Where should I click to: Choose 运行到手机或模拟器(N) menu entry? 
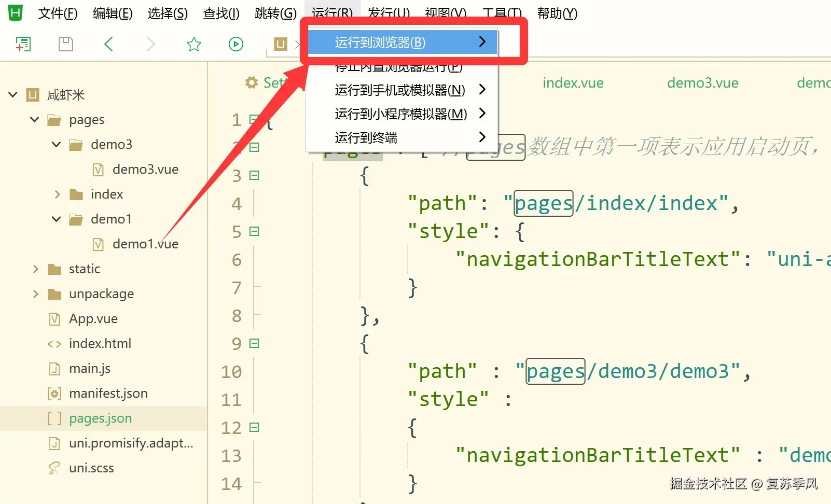[403, 90]
